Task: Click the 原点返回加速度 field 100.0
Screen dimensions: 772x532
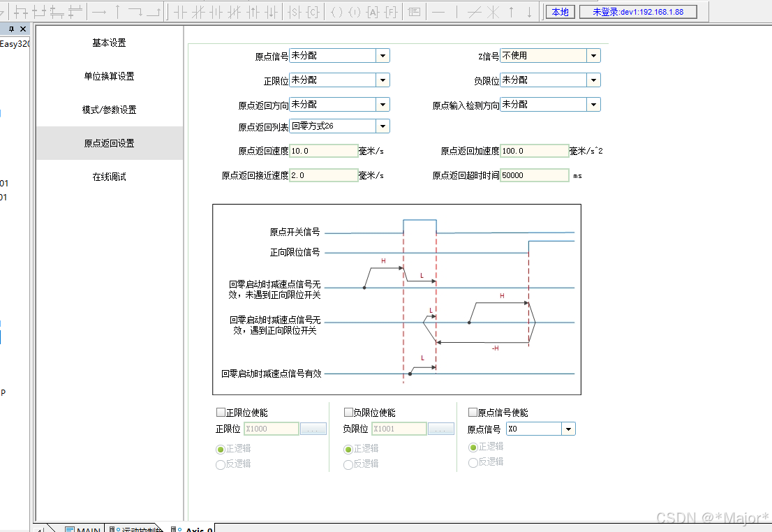Action: coord(534,151)
